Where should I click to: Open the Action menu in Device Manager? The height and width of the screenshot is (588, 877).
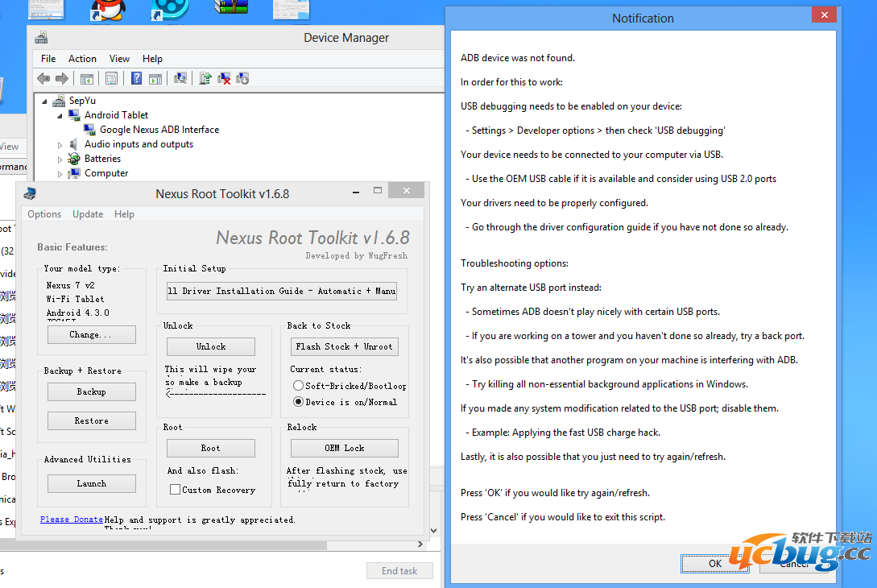[82, 58]
